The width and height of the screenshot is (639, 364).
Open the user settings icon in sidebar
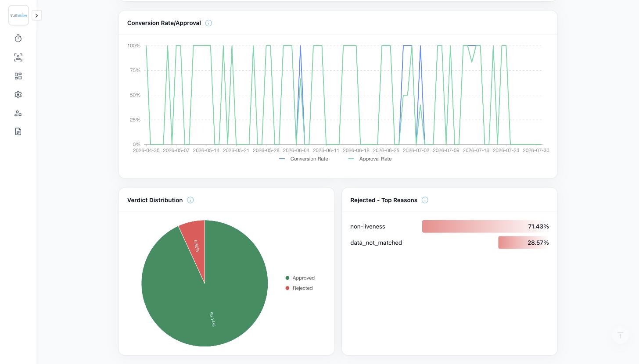(x=18, y=113)
